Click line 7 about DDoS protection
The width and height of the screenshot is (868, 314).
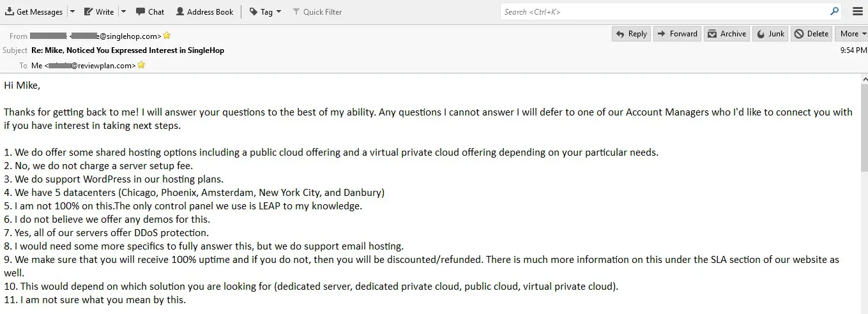[x=107, y=233]
